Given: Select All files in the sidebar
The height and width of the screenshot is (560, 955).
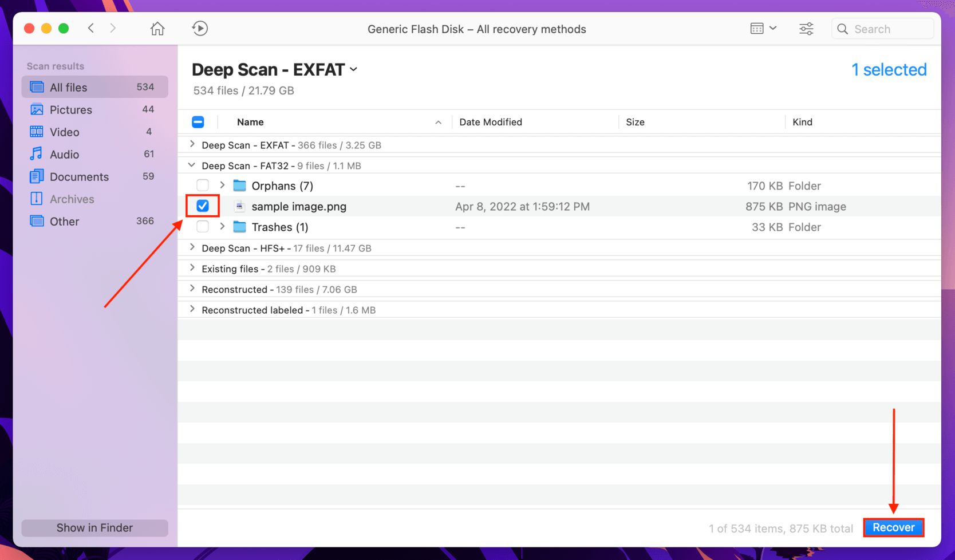Looking at the screenshot, I should click(95, 87).
